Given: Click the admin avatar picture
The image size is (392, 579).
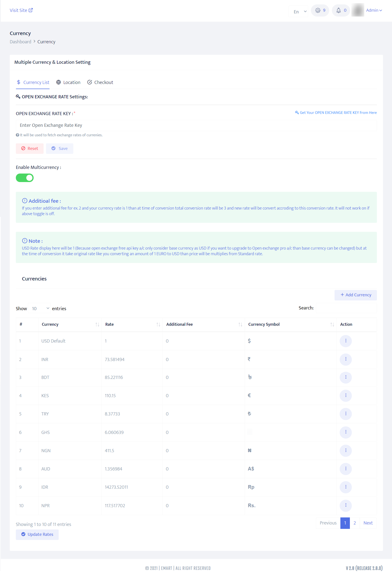Looking at the screenshot, I should click(x=358, y=10).
